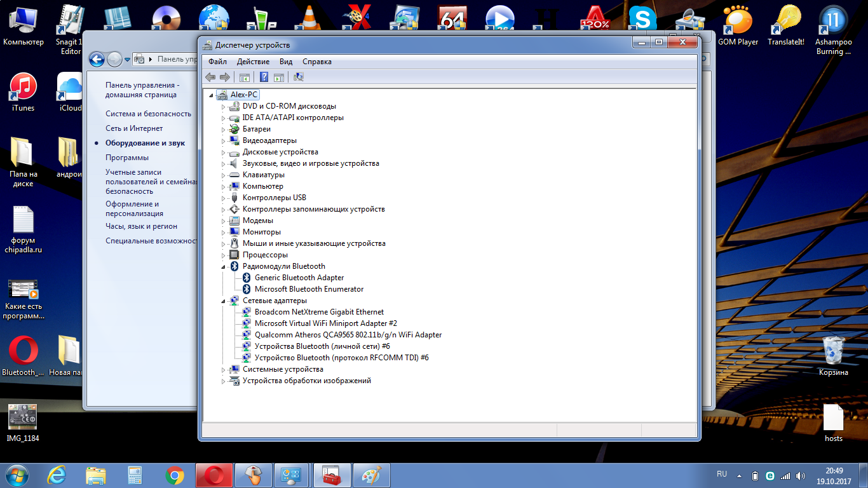Select Broadcom NetXtreme Gigabit Ethernet
This screenshot has width=868, height=488.
(319, 312)
